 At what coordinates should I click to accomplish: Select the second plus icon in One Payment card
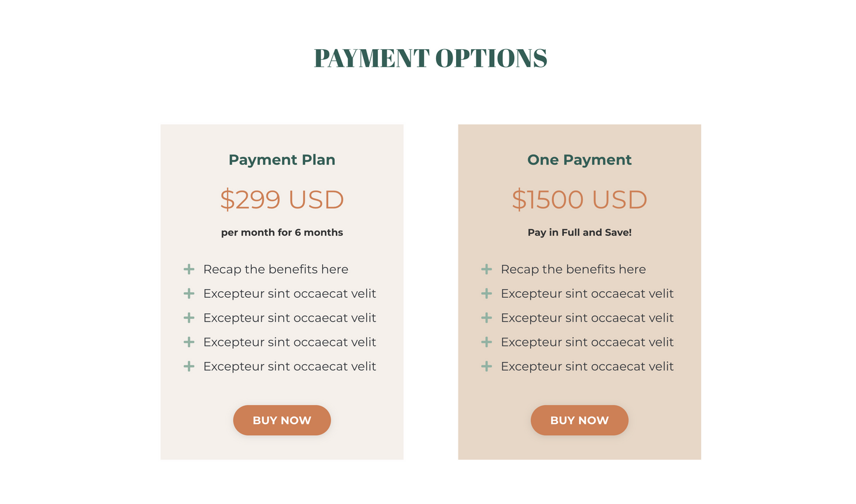click(486, 294)
